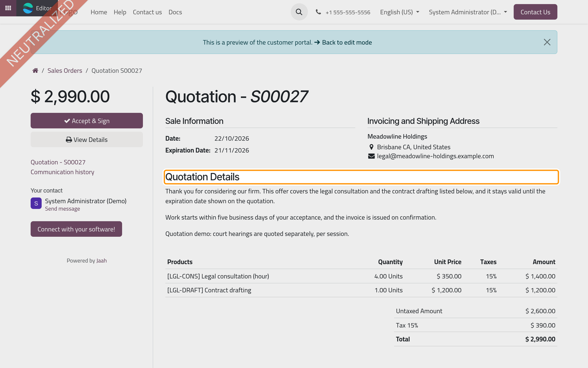Click Meadowline Holdings company name
588x368 pixels.
pyautogui.click(x=397, y=136)
